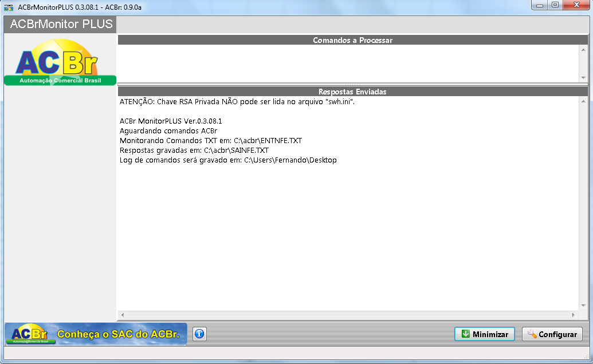Click the Respostas Enviadas header

(353, 92)
